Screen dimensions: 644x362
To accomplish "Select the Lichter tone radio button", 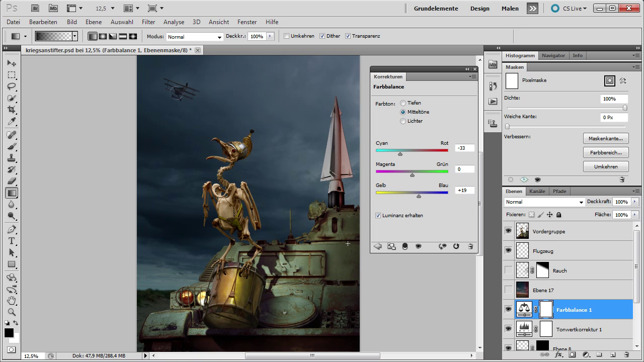I will pyautogui.click(x=403, y=121).
